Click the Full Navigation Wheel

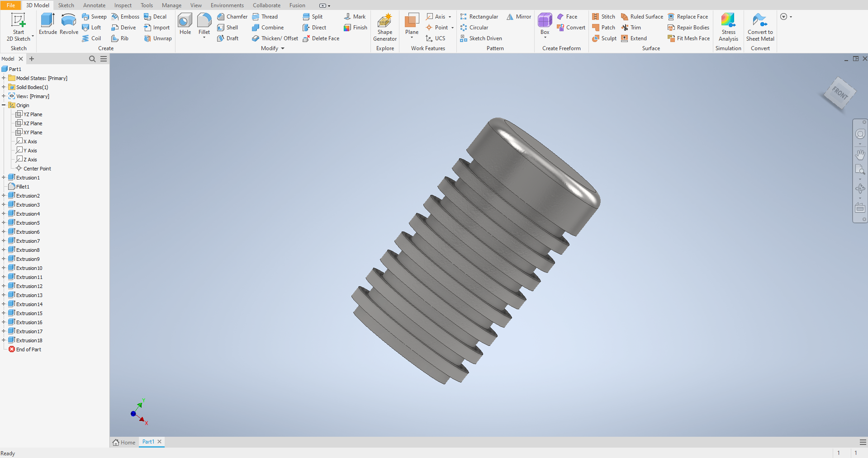point(860,134)
